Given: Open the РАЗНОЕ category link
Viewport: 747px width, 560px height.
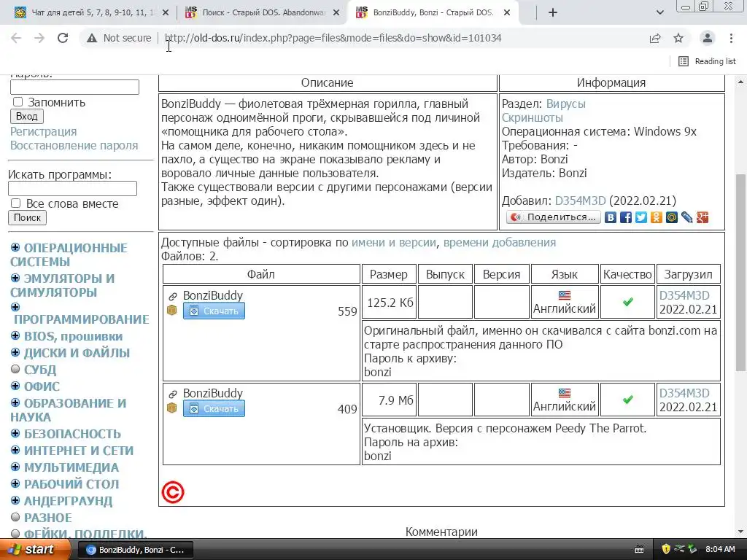Looking at the screenshot, I should 47,518.
